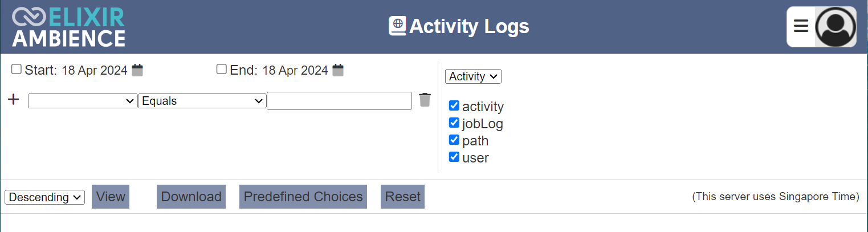Enable the Start date checkbox
This screenshot has height=232, width=868.
click(x=17, y=69)
